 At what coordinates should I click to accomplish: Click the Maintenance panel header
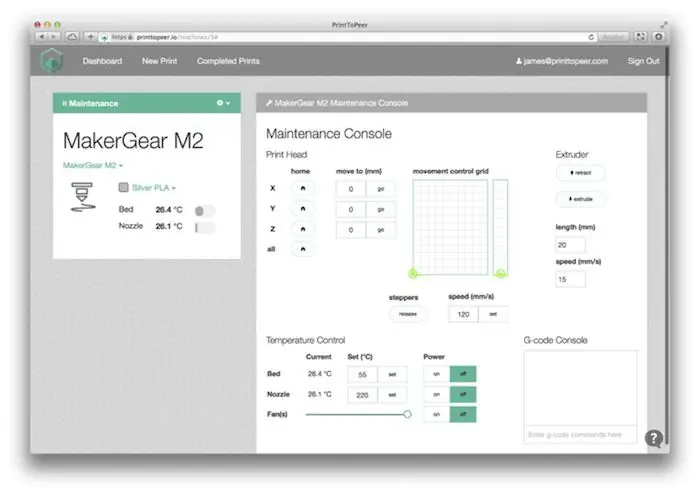[146, 103]
